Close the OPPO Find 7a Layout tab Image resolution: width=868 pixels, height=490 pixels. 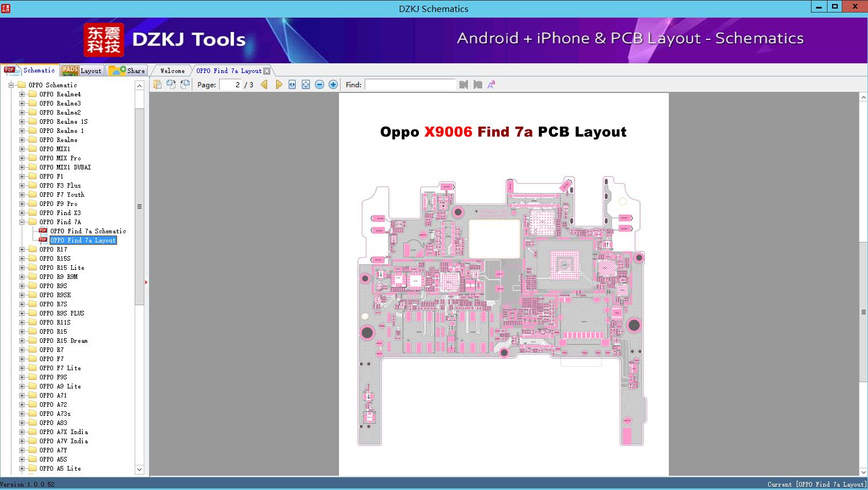tap(267, 71)
